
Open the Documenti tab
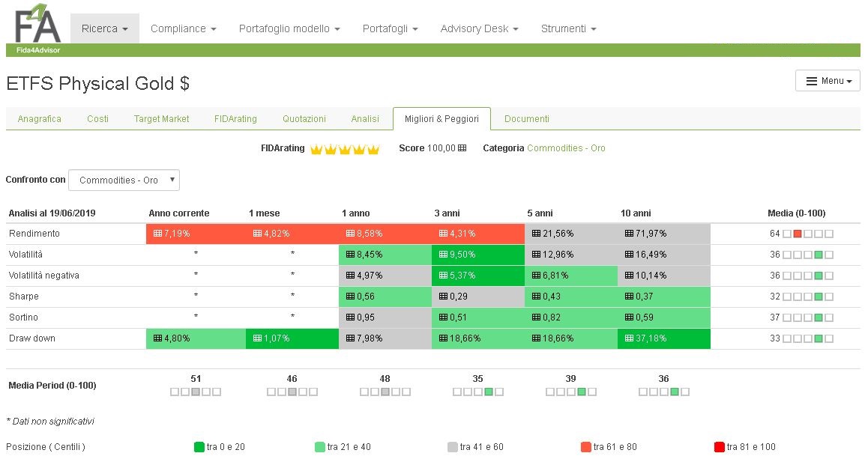pos(527,119)
